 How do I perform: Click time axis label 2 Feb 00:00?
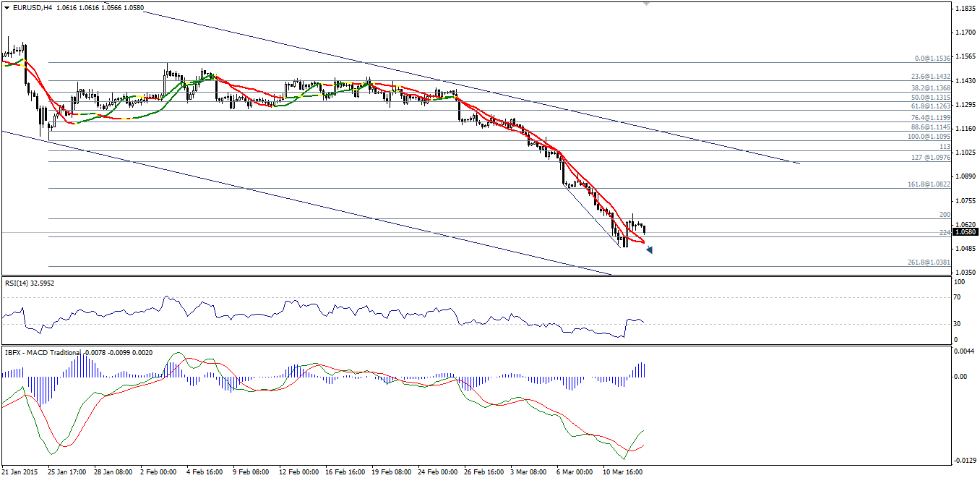tap(159, 471)
